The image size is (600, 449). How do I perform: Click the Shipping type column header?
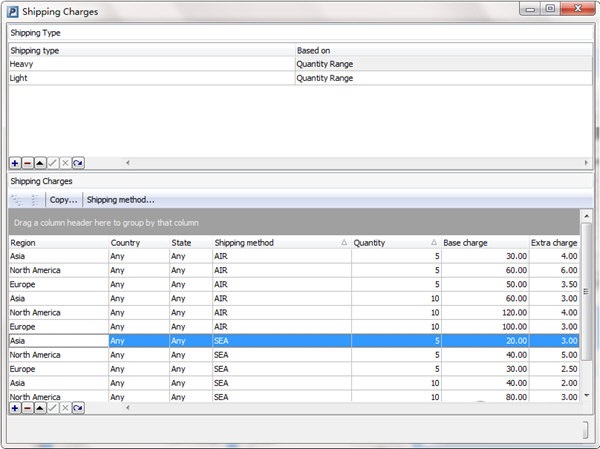[x=152, y=51]
